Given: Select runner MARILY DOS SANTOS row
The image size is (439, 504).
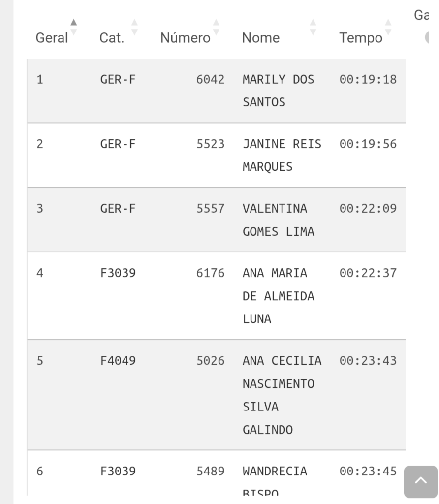Looking at the screenshot, I should (x=216, y=91).
